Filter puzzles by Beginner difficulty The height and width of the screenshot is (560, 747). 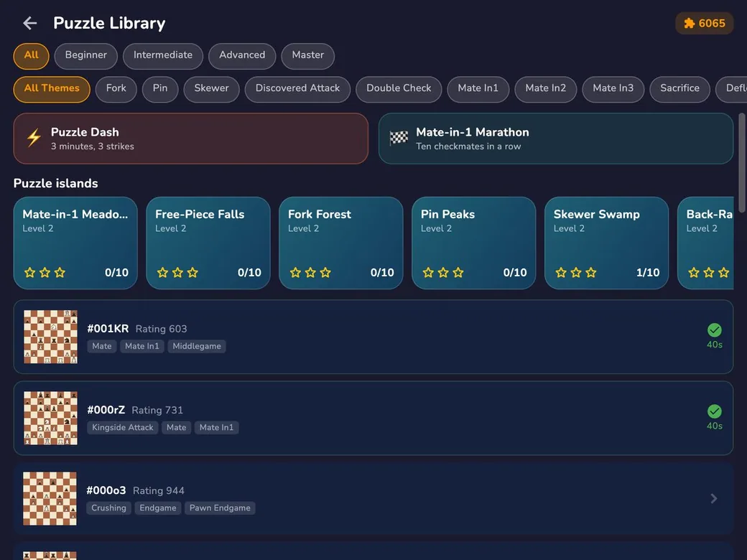85,56
